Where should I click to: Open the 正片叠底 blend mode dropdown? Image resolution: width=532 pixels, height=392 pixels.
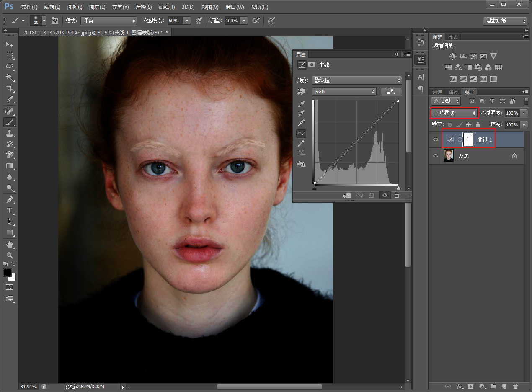[x=455, y=113]
